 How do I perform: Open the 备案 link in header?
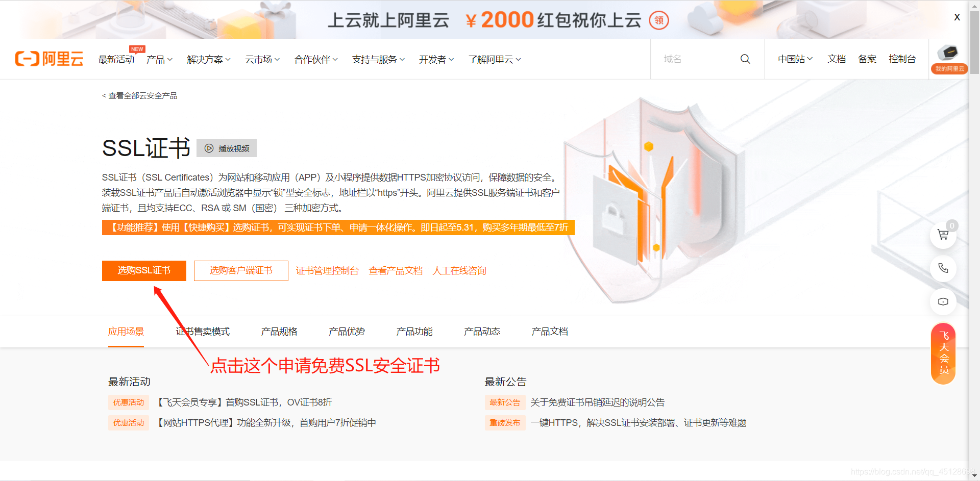tap(867, 59)
